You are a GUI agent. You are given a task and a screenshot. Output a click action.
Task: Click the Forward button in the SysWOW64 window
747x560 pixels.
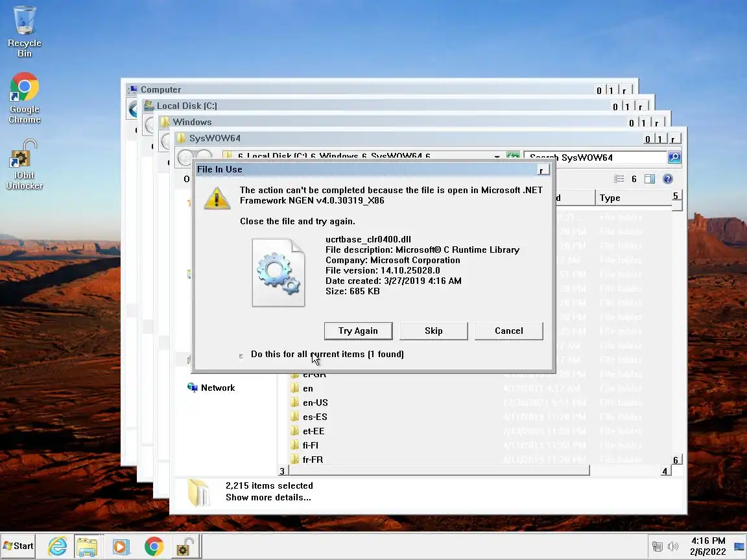click(204, 157)
